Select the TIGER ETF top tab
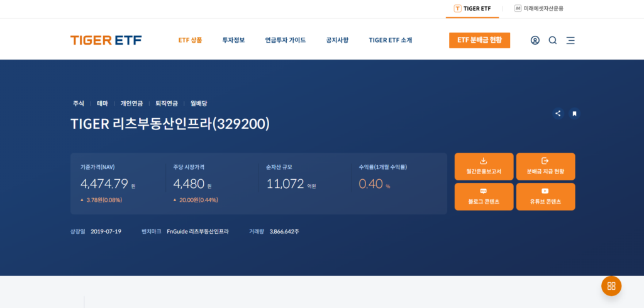The height and width of the screenshot is (308, 644). tap(472, 9)
